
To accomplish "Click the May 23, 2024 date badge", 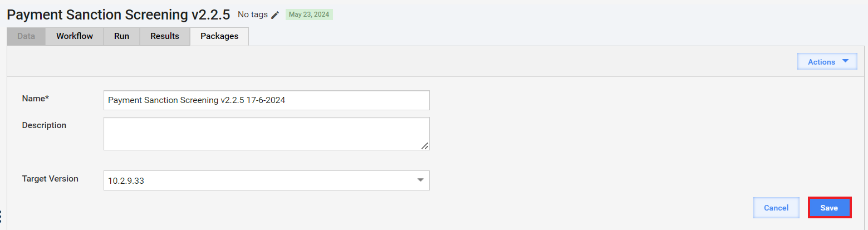I will pyautogui.click(x=309, y=14).
